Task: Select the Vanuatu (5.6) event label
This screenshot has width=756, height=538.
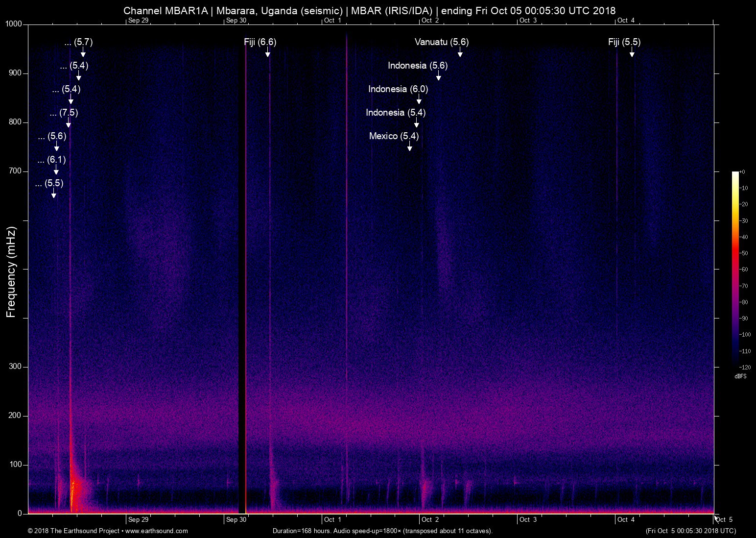Action: 442,42
